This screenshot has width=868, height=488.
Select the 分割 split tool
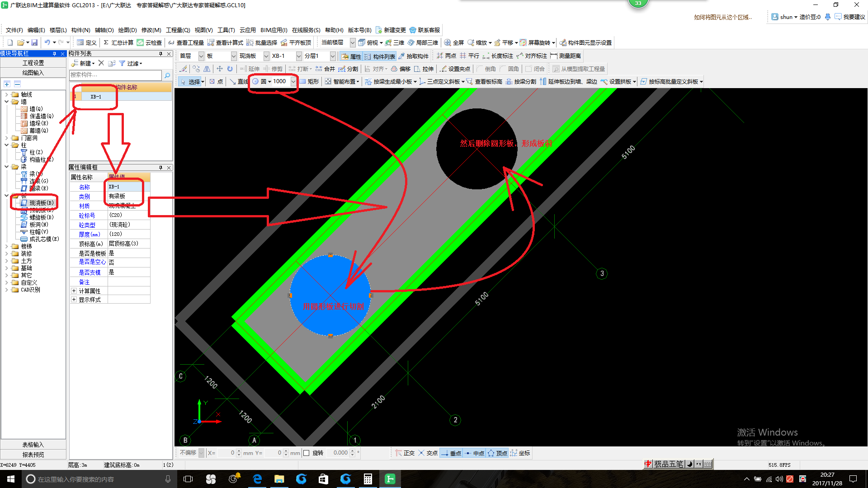click(x=348, y=69)
